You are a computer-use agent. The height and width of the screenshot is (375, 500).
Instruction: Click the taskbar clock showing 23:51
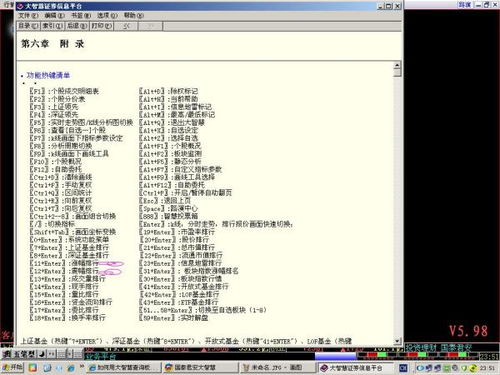point(487,368)
